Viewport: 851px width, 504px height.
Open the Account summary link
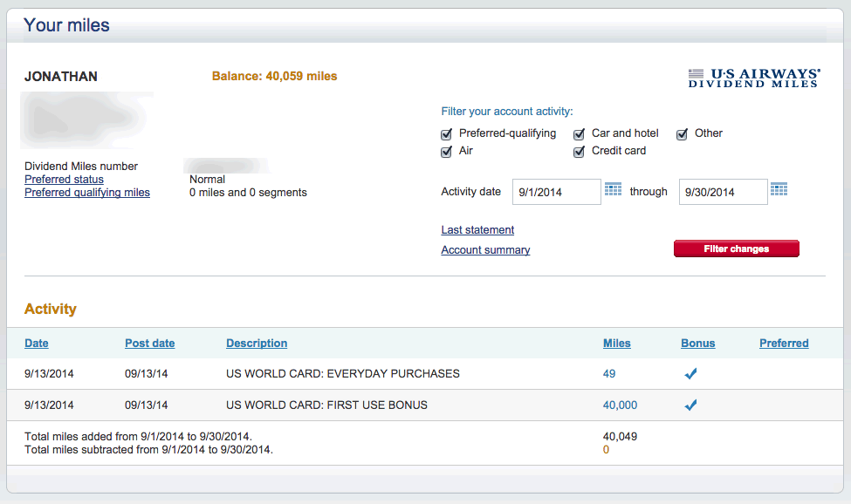coord(486,250)
